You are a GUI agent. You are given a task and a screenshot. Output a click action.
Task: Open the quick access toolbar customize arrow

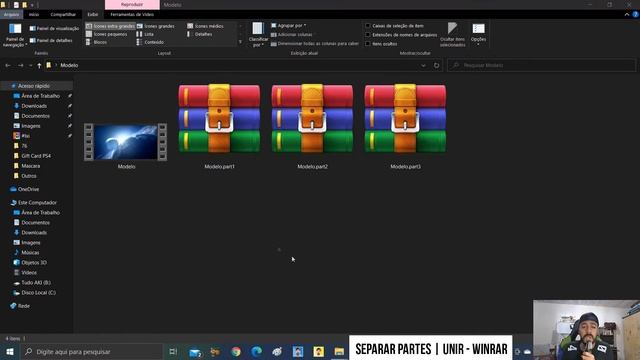32,5
